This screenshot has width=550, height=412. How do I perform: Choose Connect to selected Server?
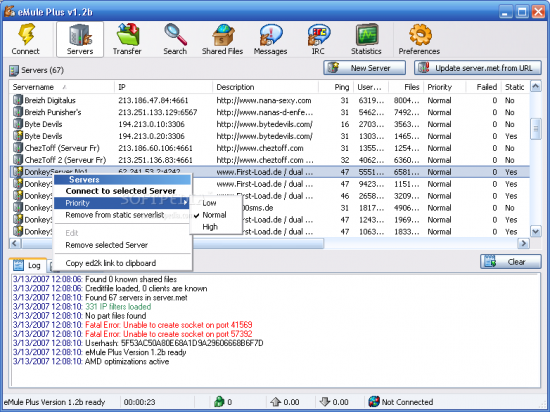point(121,191)
